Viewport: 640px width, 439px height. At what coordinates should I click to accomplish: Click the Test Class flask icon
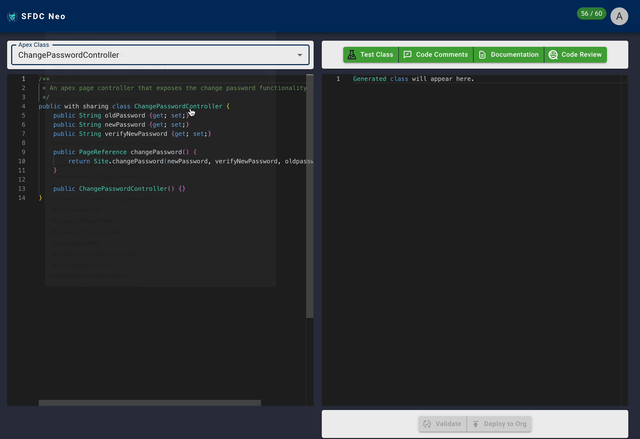(352, 55)
